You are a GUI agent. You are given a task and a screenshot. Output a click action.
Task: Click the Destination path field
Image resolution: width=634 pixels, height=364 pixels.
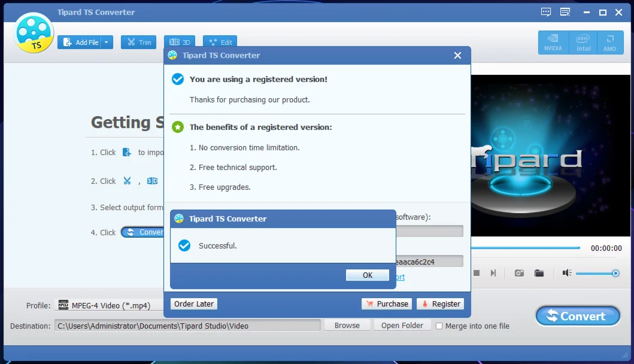pos(187,326)
